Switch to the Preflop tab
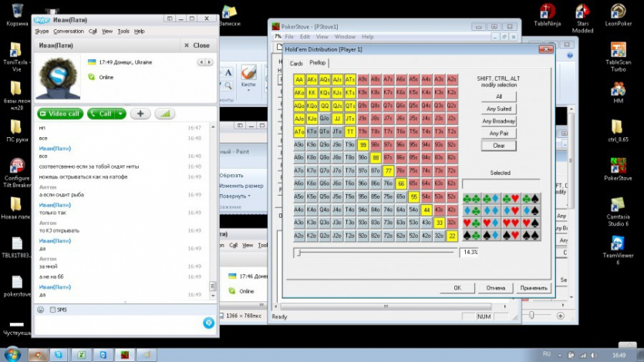The width and height of the screenshot is (644, 362). point(318,62)
